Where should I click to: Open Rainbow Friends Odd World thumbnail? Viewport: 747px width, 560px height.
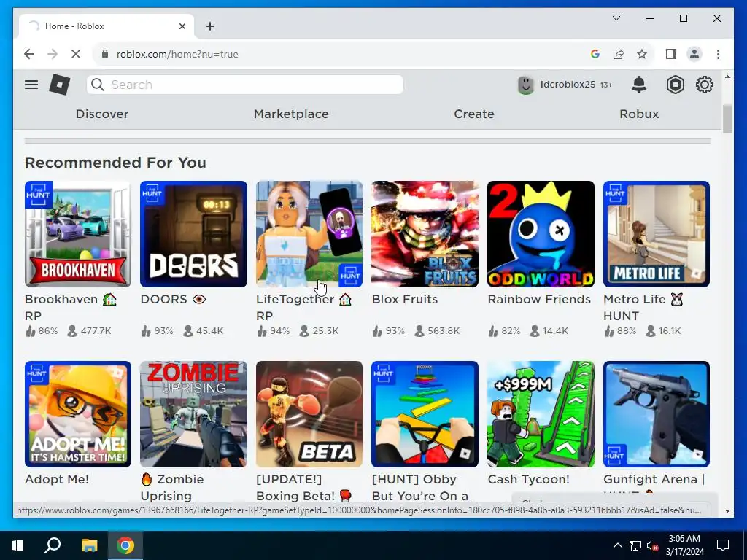[541, 234]
